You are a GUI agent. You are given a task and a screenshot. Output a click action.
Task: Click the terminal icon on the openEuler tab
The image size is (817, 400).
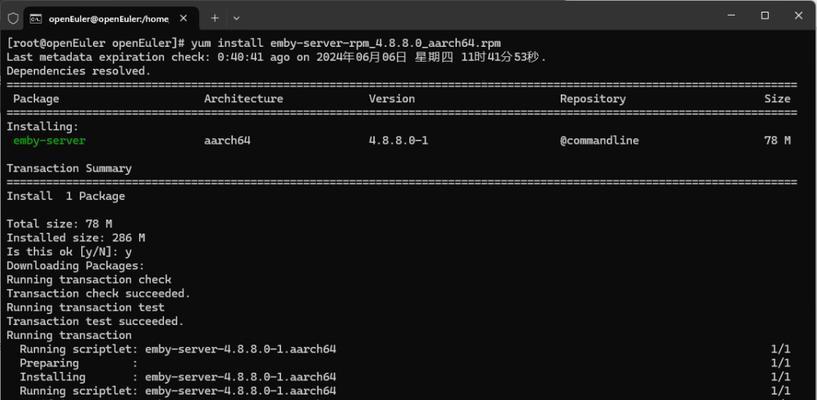coord(35,19)
